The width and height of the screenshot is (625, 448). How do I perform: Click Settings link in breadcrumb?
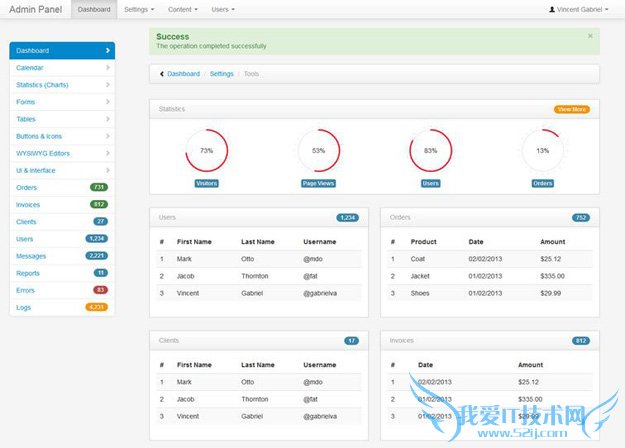222,74
